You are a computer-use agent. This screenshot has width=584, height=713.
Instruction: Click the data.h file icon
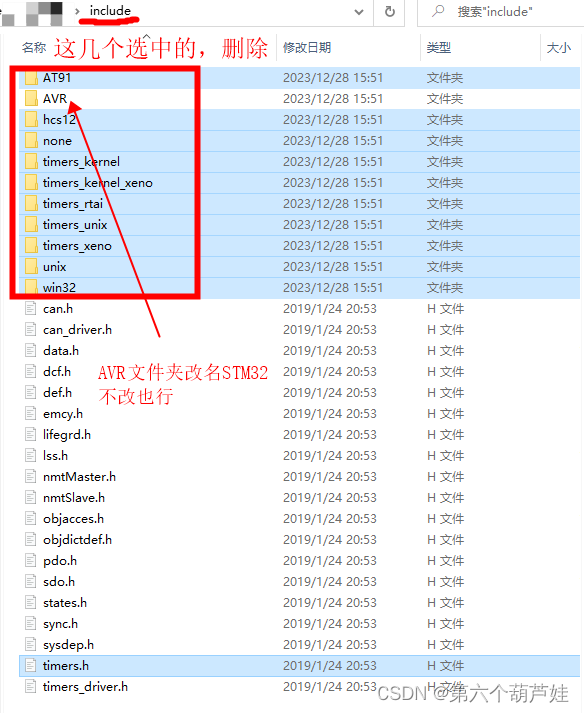coord(30,350)
